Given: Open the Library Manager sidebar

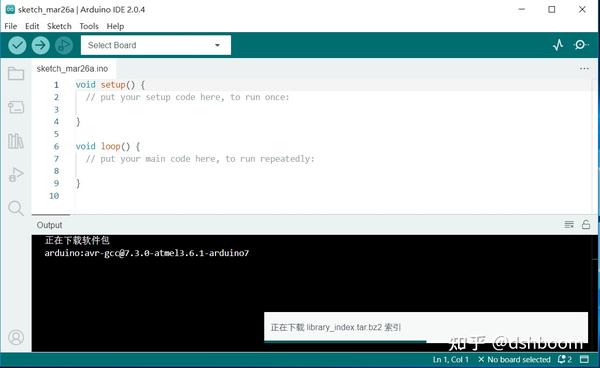Looking at the screenshot, I should click(x=16, y=141).
